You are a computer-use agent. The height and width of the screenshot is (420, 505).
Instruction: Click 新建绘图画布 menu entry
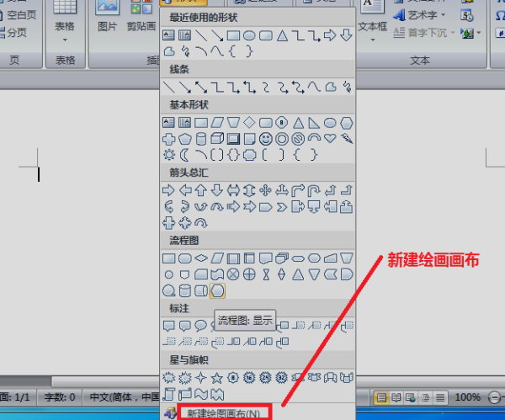click(224, 413)
